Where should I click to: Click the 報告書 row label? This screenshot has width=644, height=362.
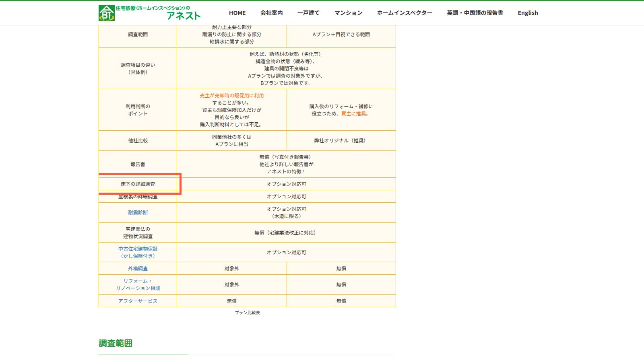coord(138,164)
